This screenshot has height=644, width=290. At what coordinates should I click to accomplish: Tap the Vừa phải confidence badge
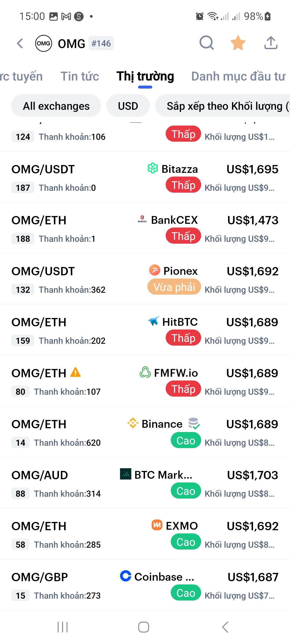click(174, 287)
